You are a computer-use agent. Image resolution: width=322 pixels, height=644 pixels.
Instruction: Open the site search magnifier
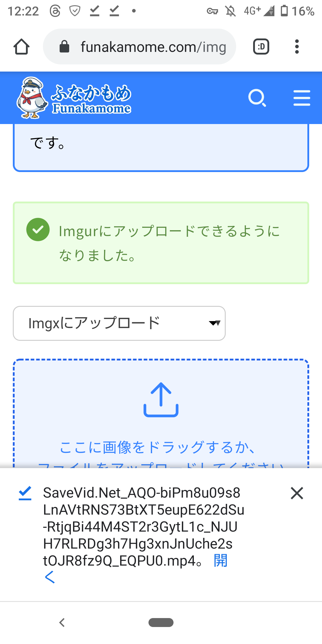257,98
